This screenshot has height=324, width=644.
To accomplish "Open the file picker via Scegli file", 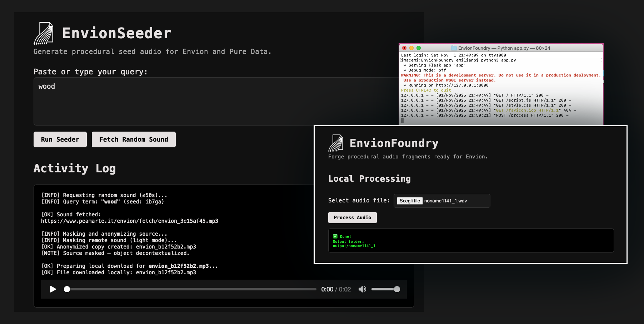I will [x=409, y=201].
